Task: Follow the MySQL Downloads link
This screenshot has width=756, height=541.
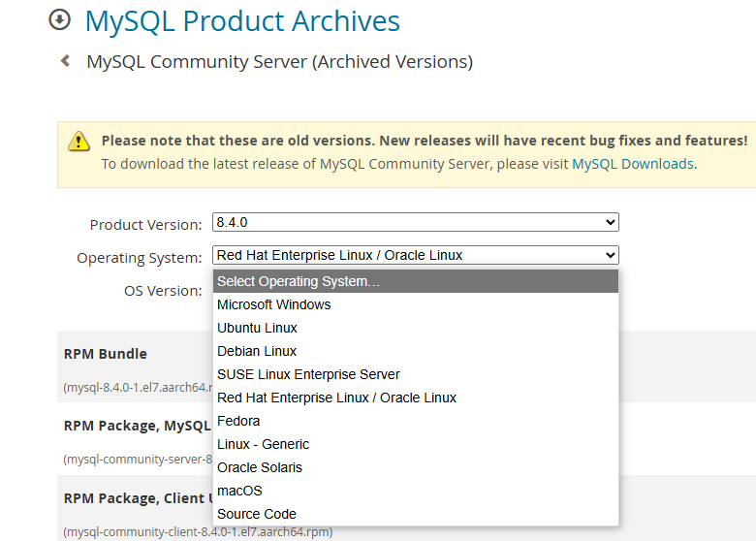Action: [633, 164]
